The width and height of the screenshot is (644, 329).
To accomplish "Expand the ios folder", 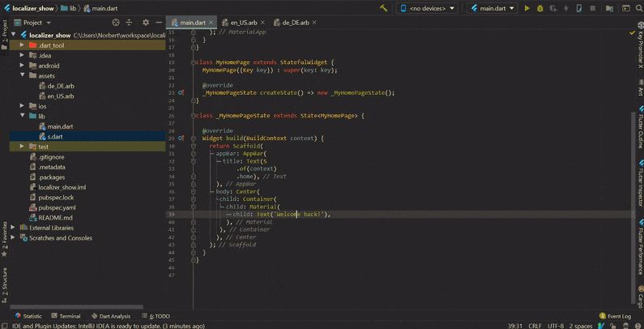I will click(x=22, y=106).
